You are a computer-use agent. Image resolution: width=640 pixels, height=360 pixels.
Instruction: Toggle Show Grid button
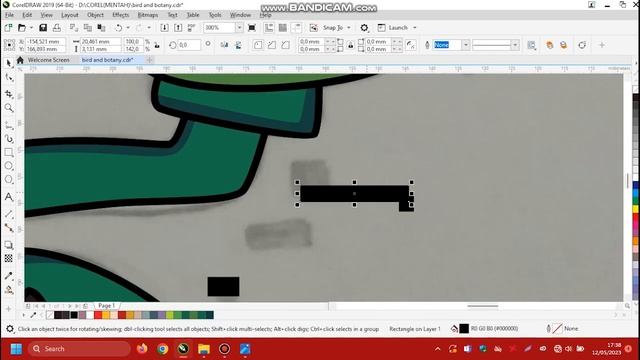[282, 28]
